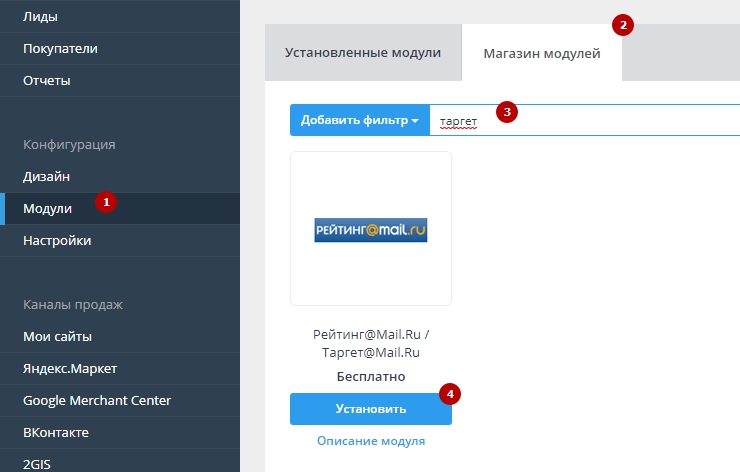Viewport: 740px width, 472px height.
Task: Click red step marker number 1
Action: point(107,203)
